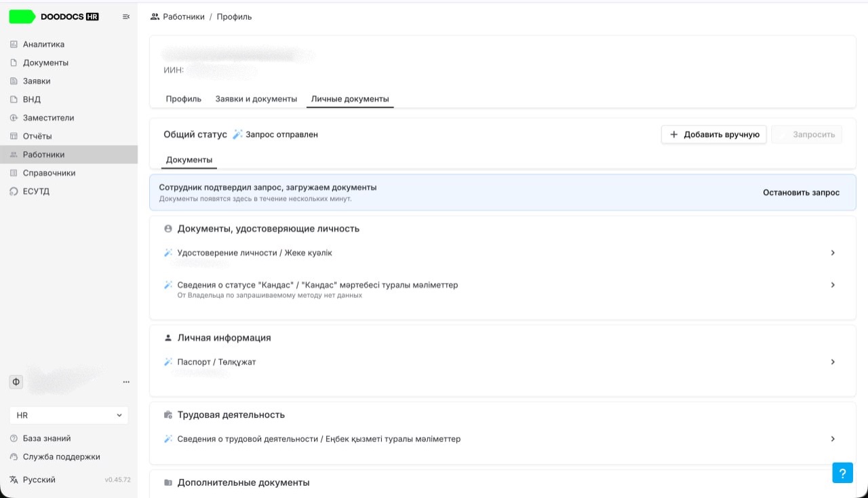Open Справочники in the sidebar
The height and width of the screenshot is (498, 868).
[49, 173]
